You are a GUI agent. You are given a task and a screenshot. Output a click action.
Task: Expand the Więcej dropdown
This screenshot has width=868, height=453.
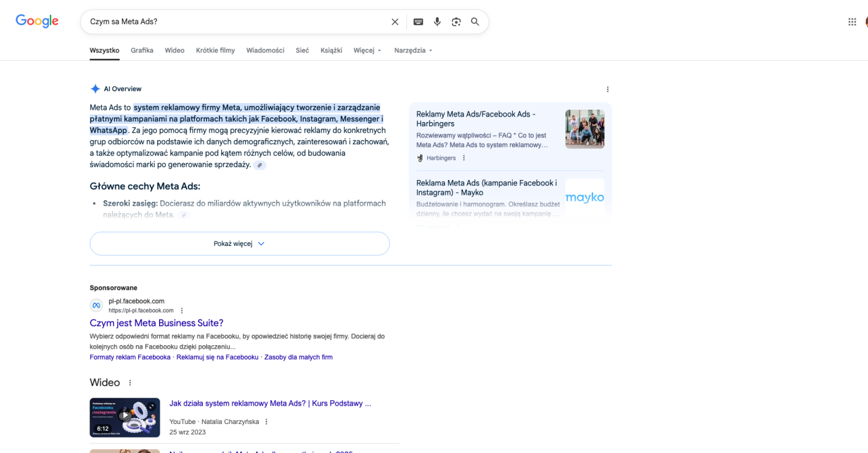367,51
